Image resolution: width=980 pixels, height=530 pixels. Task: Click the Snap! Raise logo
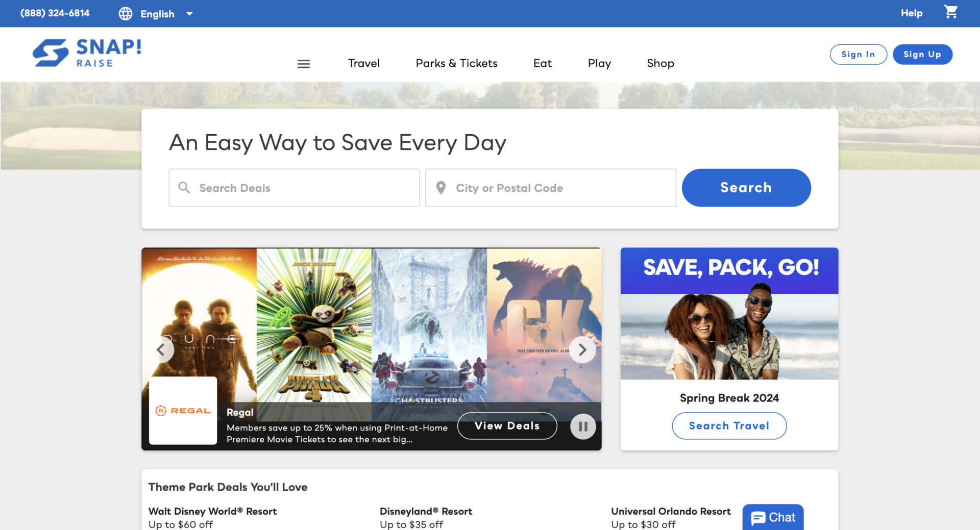(x=86, y=53)
